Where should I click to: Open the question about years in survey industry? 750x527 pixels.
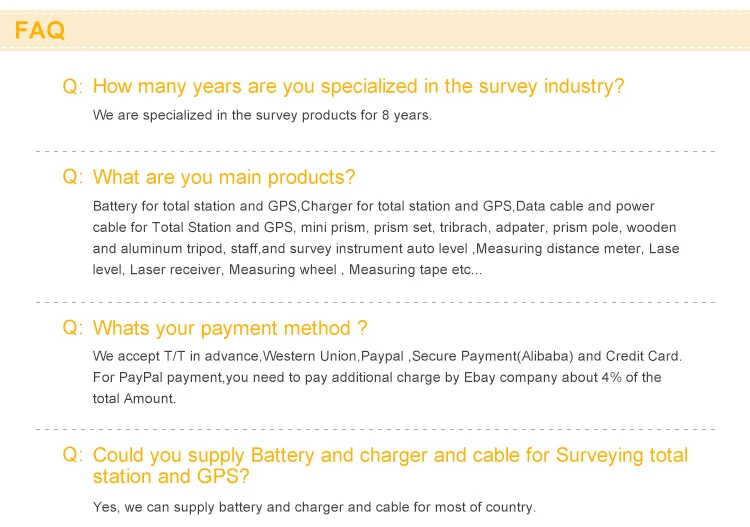click(x=358, y=87)
